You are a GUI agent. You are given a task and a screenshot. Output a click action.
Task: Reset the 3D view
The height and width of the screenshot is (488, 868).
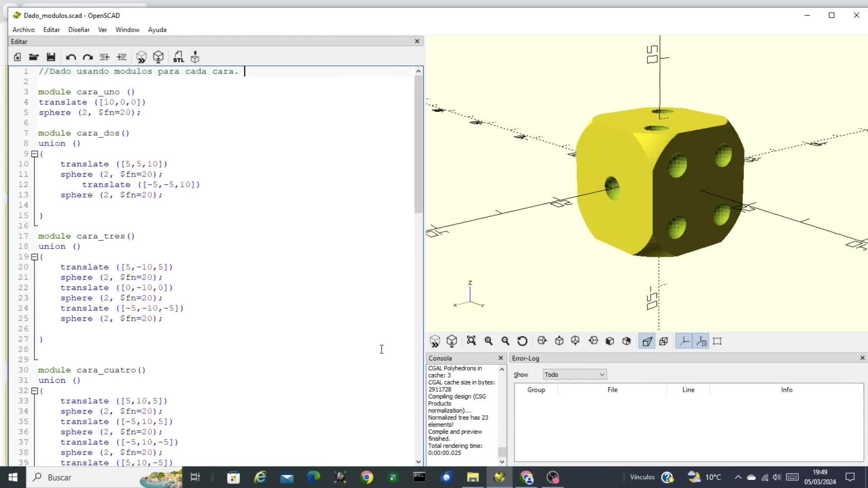click(x=522, y=341)
